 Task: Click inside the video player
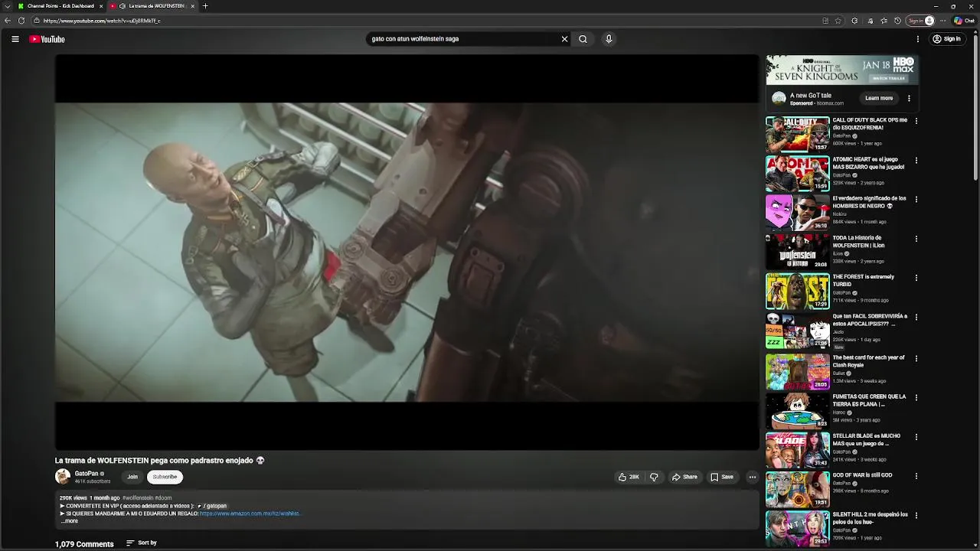(407, 253)
